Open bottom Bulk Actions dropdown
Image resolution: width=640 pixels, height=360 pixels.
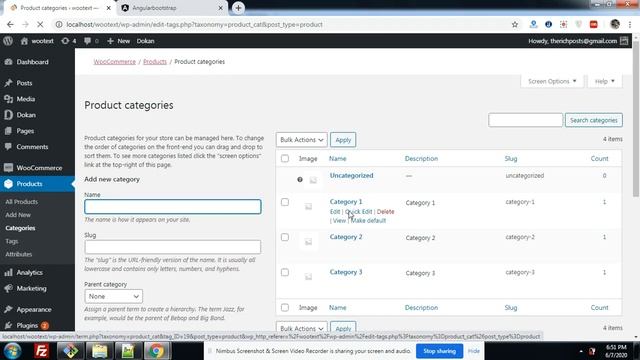click(301, 328)
